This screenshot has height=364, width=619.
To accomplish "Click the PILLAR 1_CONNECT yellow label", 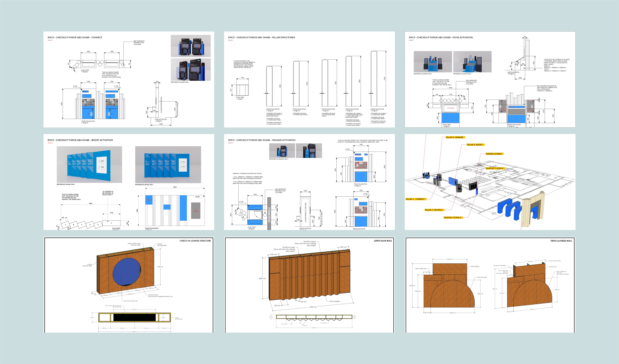I will 415,199.
